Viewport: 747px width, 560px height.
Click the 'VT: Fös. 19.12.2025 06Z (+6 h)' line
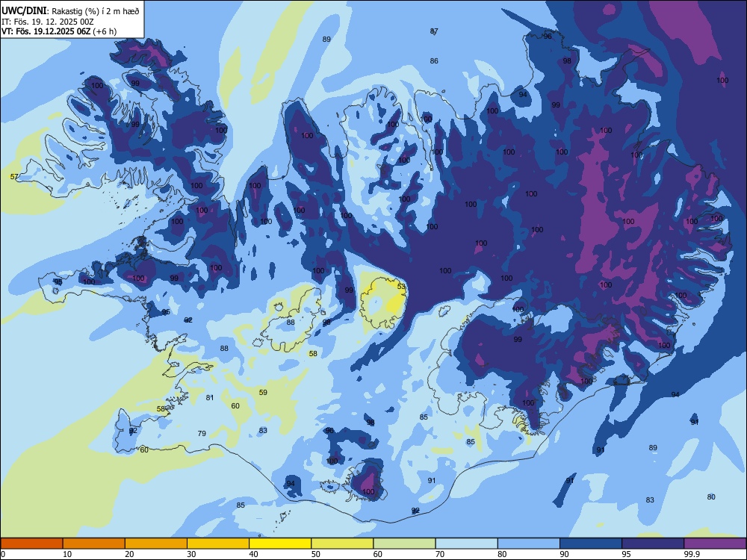pyautogui.click(x=59, y=31)
